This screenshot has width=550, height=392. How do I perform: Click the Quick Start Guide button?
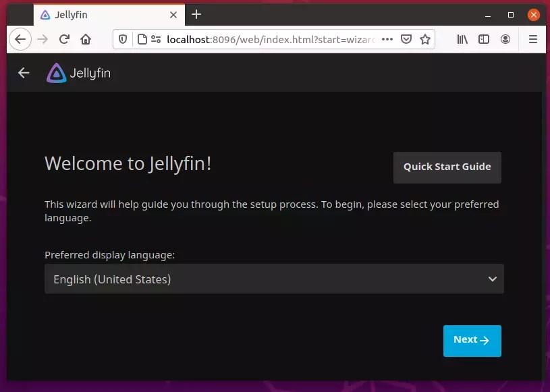[447, 167]
